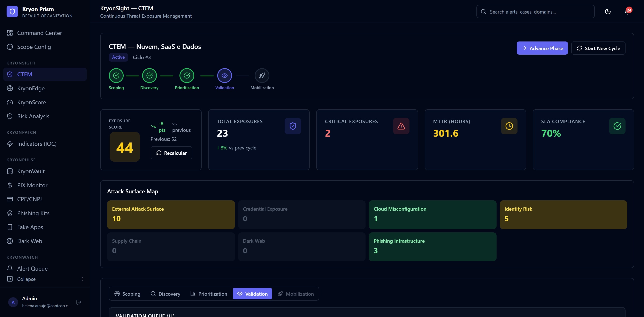Click the logout icon beside Admin

79,302
